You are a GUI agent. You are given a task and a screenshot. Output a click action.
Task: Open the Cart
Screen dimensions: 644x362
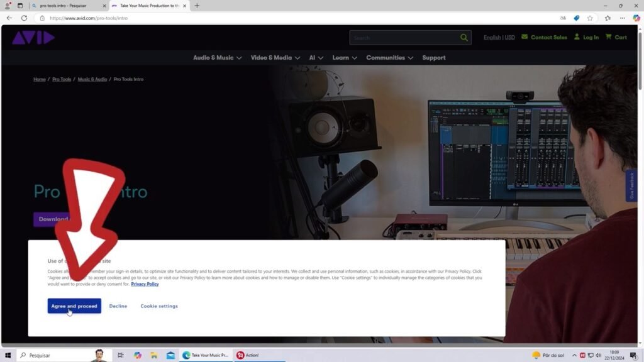[x=616, y=37]
